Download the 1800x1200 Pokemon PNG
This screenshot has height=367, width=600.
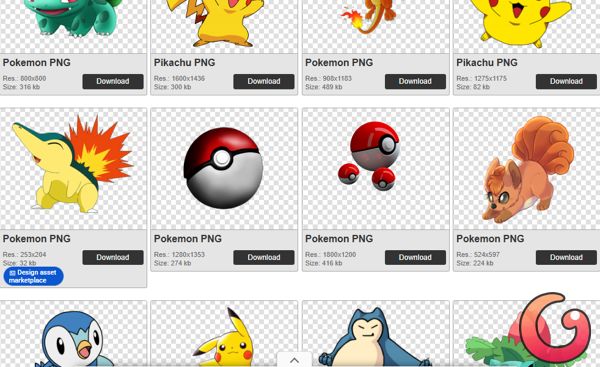pos(415,258)
